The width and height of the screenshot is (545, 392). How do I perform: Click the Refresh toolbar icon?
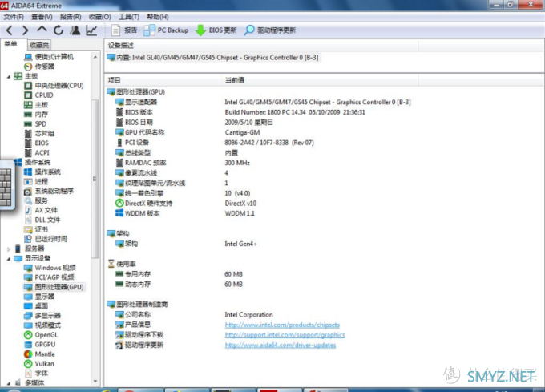59,30
